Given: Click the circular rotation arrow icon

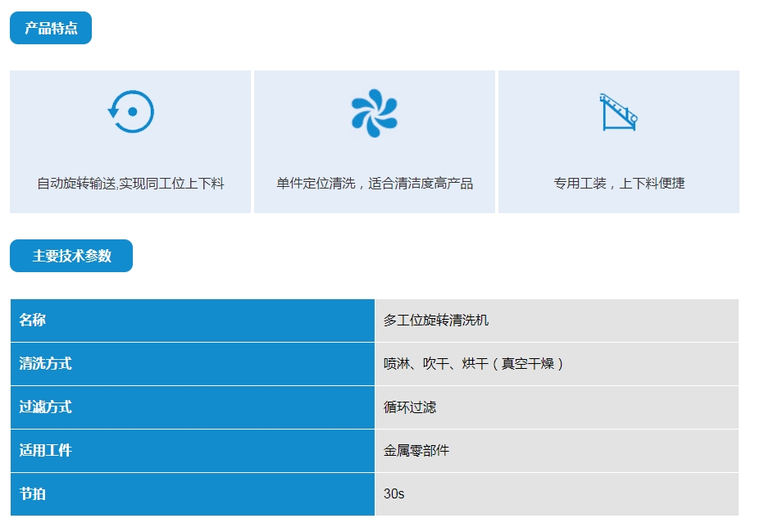Looking at the screenshot, I should point(131,111).
